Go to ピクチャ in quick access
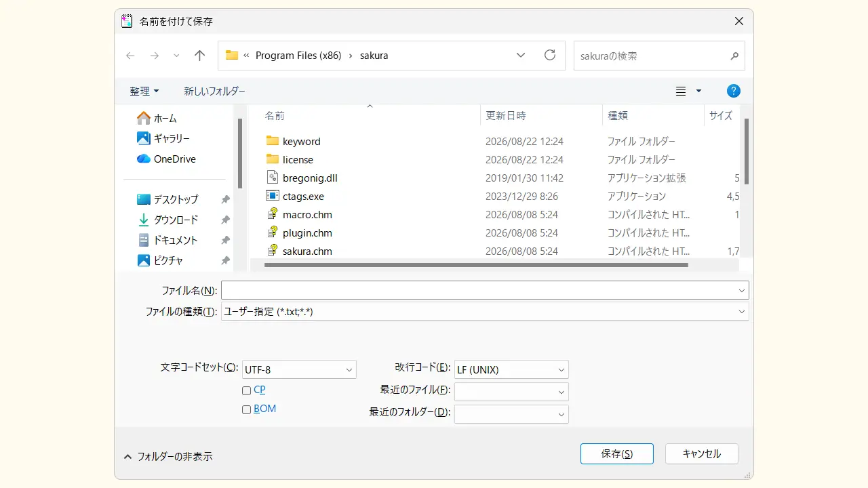 [160, 260]
